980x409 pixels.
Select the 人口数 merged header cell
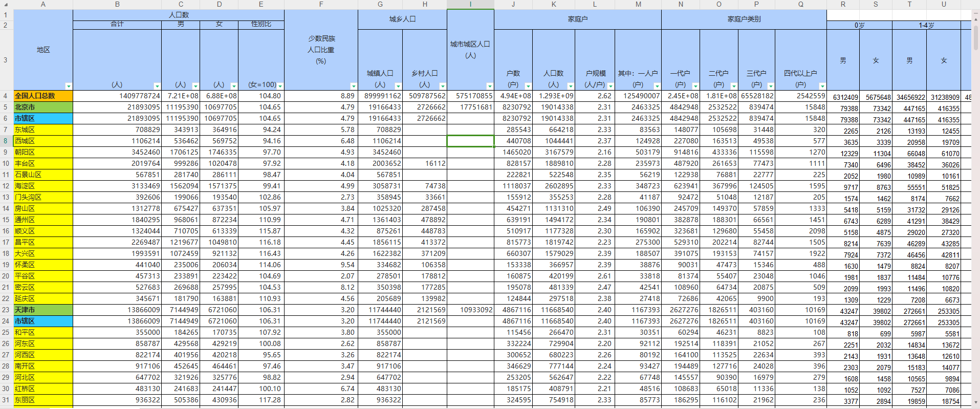[x=179, y=15]
